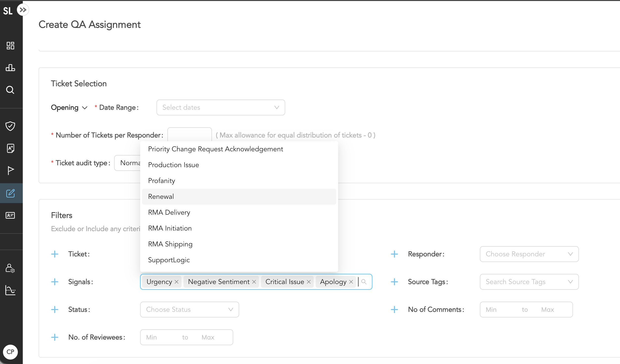Toggle the plus icon beside Status filter
Image resolution: width=620 pixels, height=364 pixels.
(x=55, y=310)
